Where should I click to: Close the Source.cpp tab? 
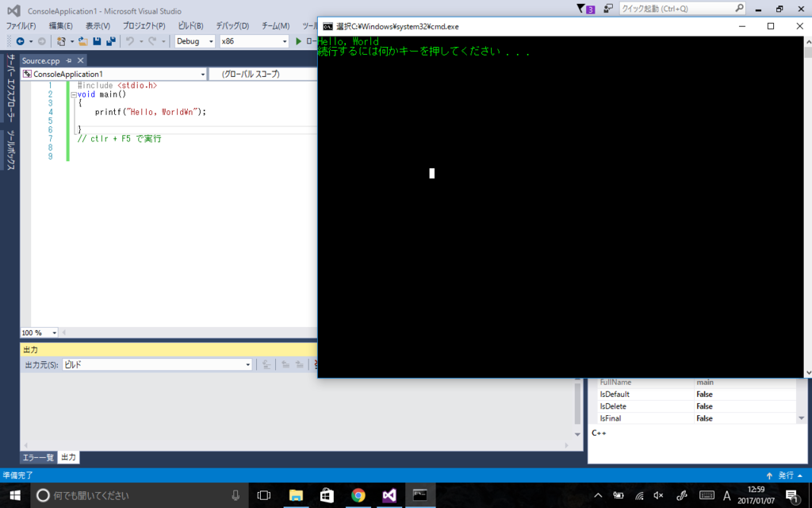pos(80,60)
